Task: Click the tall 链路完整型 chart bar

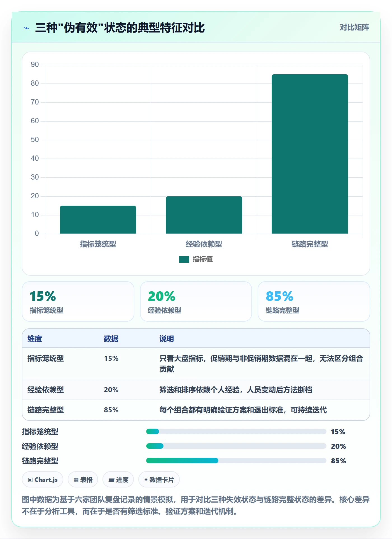Action: [310, 154]
